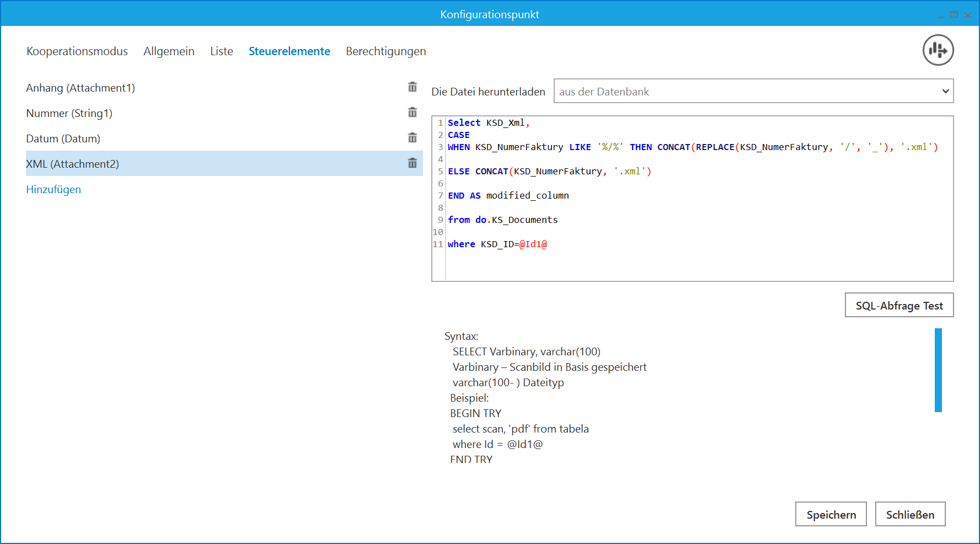Close the Konfigurationspunkt window

tap(967, 15)
